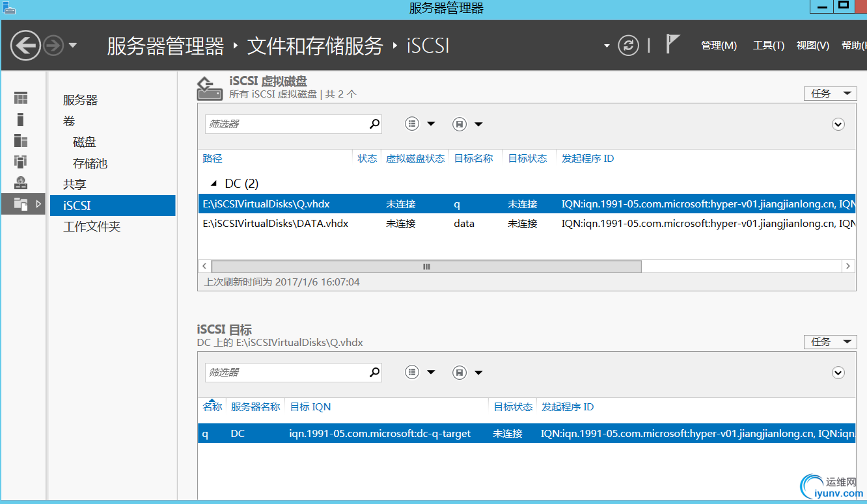Viewport: 867px width, 504px height.
Task: Sort targets by 目标 IQN column
Action: [x=310, y=407]
